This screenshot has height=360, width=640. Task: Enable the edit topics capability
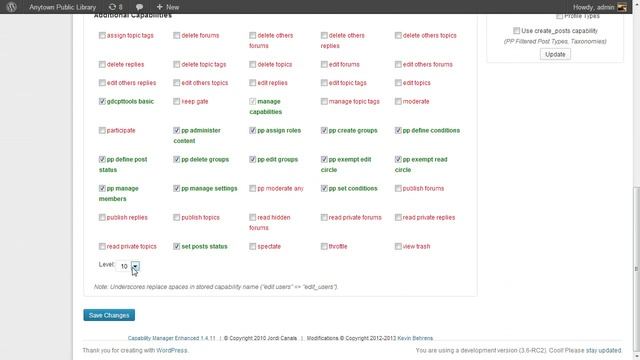(398, 83)
